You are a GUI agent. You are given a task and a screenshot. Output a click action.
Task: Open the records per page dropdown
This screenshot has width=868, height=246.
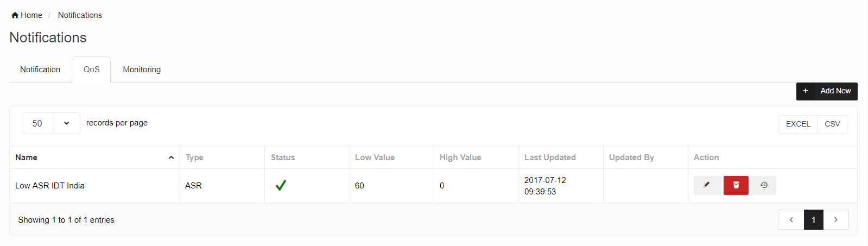(x=66, y=123)
